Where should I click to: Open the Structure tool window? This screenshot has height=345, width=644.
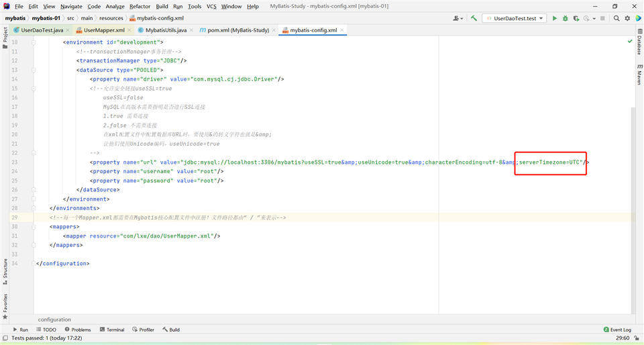(x=5, y=271)
